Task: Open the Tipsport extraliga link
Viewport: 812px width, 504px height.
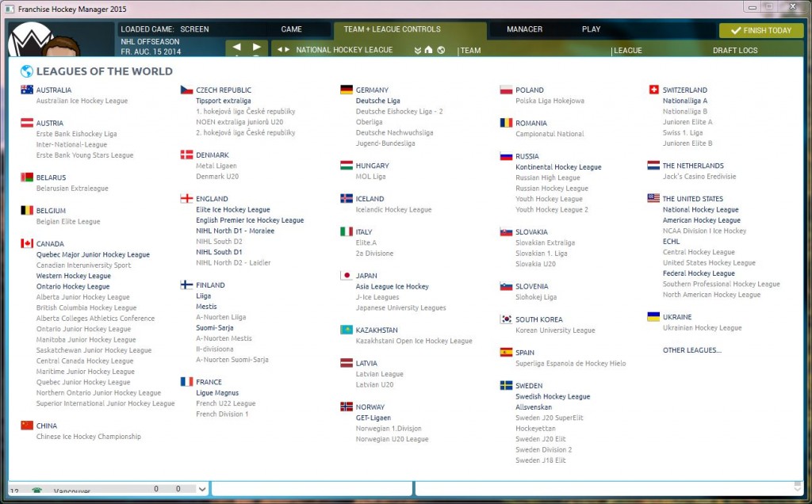Action: click(223, 101)
